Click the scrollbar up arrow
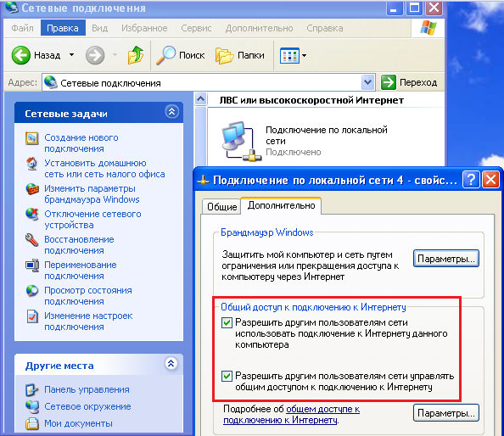Screen dimensions: 504x436 [x=200, y=98]
